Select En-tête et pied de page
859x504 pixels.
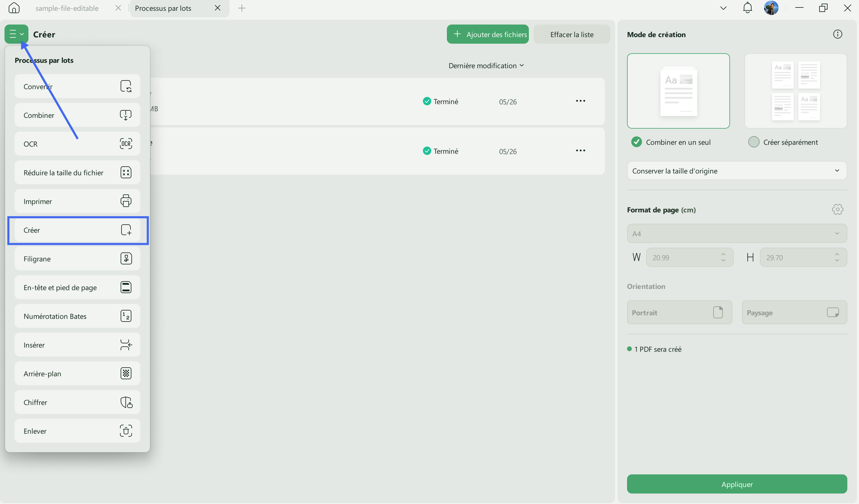tap(78, 287)
